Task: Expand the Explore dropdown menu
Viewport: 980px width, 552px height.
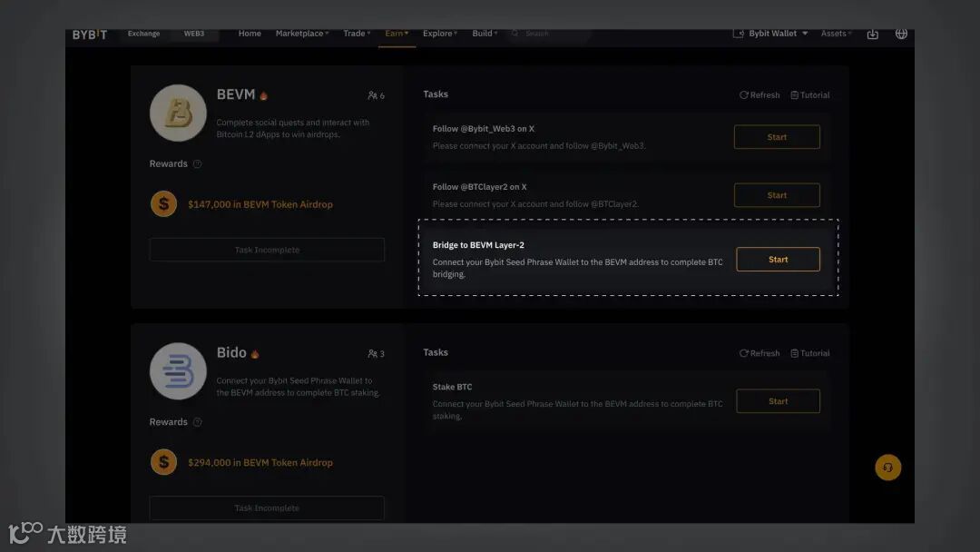Action: point(440,34)
